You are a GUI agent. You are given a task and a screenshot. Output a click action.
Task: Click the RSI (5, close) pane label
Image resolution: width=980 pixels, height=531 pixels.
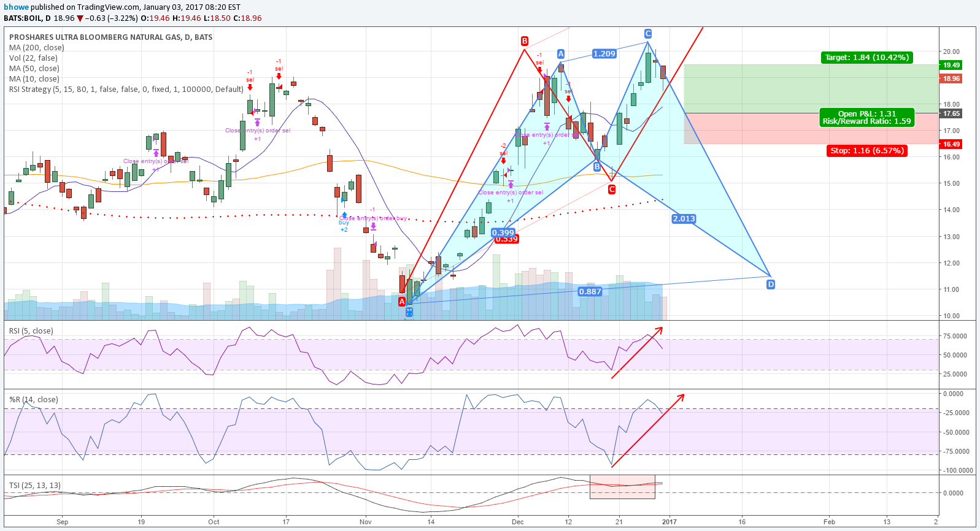31,331
